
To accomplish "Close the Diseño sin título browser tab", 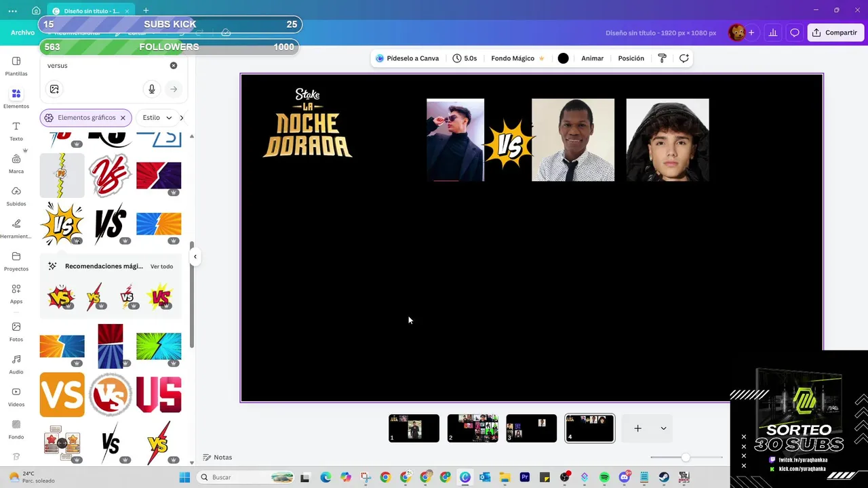I will (126, 11).
